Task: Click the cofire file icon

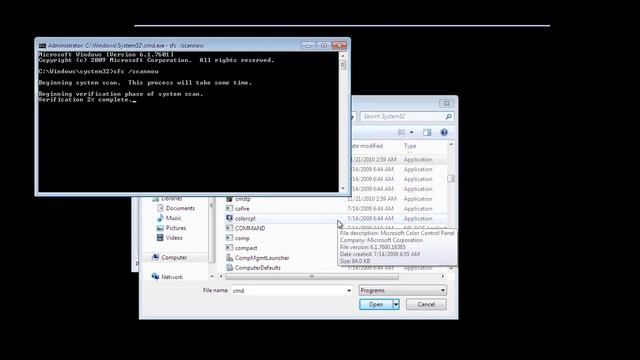Action: coord(229,209)
